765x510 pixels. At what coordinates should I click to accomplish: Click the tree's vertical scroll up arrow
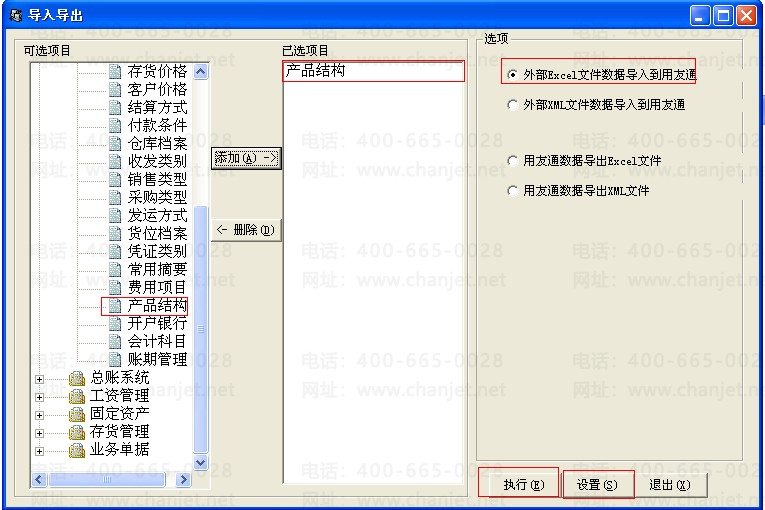click(x=201, y=72)
